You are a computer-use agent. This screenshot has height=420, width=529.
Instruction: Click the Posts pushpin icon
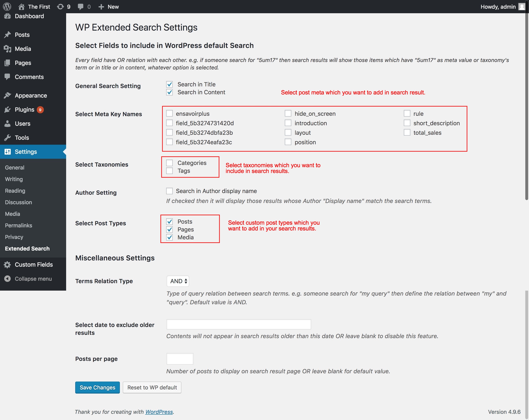[7, 35]
